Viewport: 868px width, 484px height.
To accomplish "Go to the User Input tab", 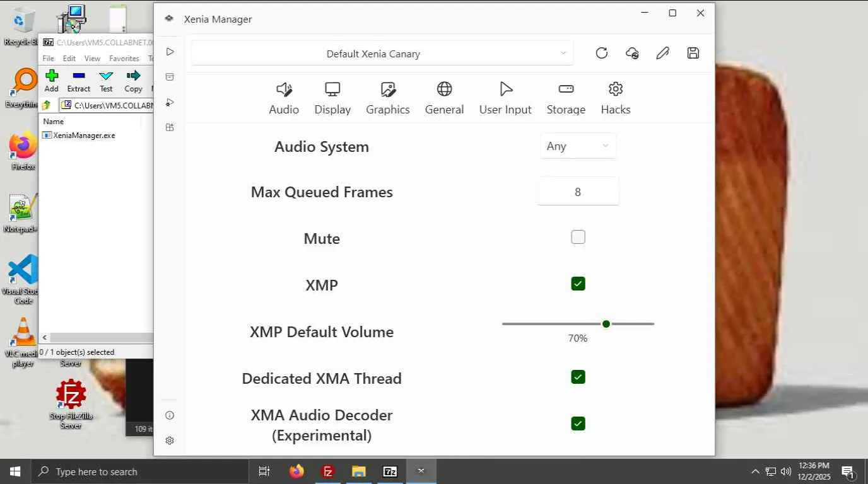I will click(x=505, y=99).
